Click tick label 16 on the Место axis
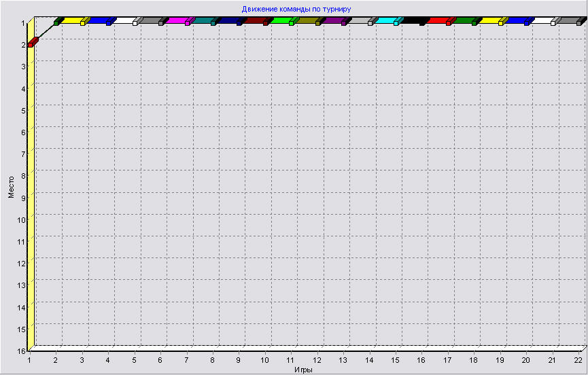This screenshot has width=588, height=375. coord(21,351)
